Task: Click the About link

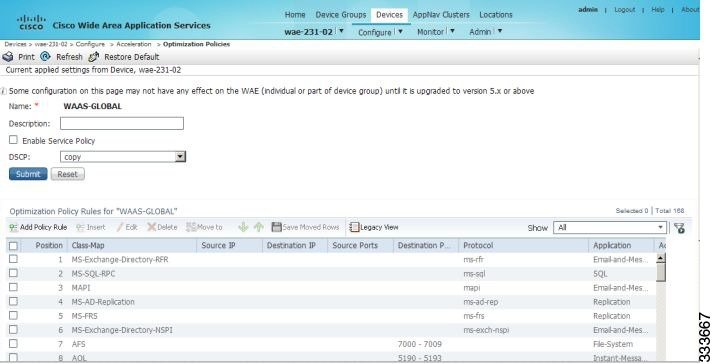Action: [x=690, y=10]
